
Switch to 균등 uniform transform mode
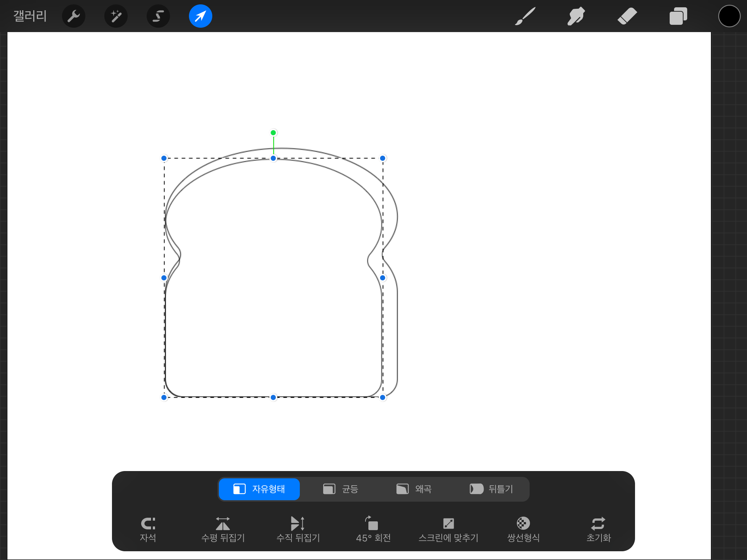point(341,489)
